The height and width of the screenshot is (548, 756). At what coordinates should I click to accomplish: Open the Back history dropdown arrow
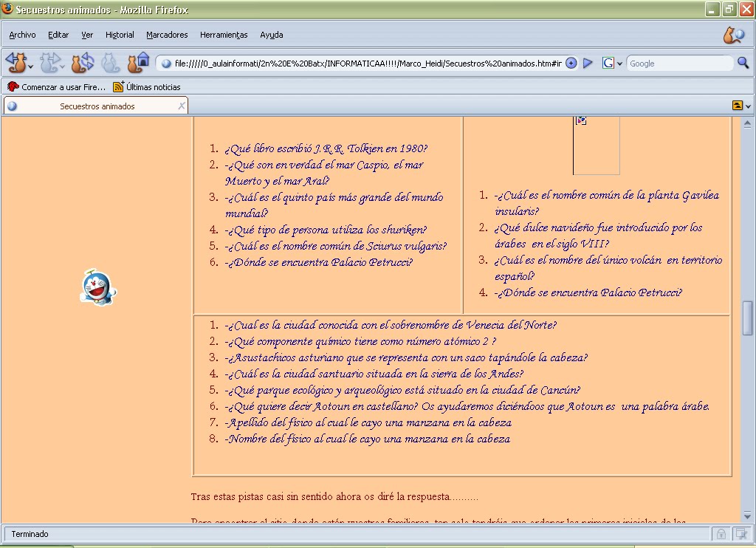(x=31, y=66)
